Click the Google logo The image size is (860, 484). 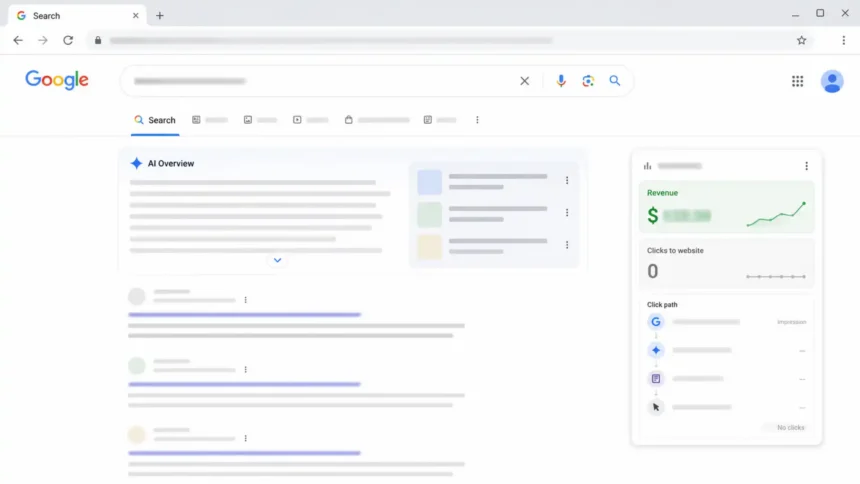coord(57,80)
